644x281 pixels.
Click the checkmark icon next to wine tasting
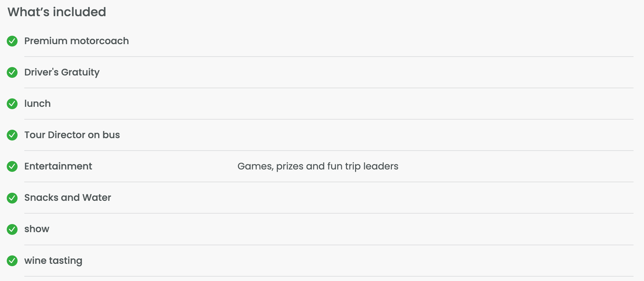coord(12,261)
